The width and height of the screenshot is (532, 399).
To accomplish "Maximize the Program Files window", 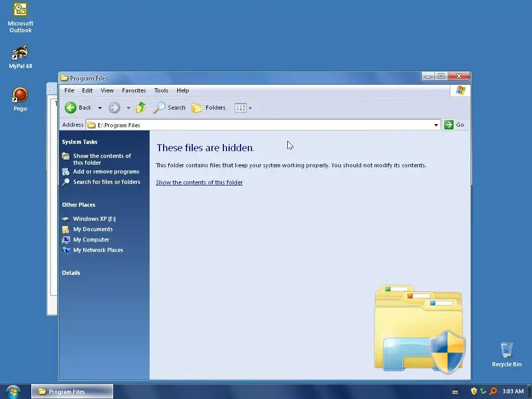I will coord(441,76).
